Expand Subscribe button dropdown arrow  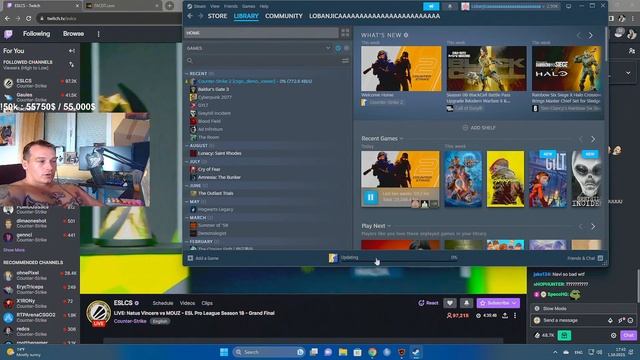pos(514,303)
